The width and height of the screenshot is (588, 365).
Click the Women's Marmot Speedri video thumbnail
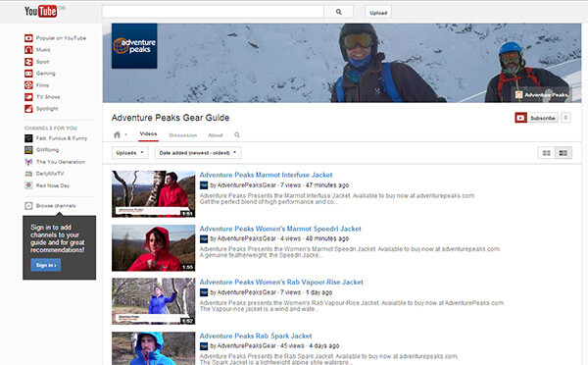coord(154,248)
